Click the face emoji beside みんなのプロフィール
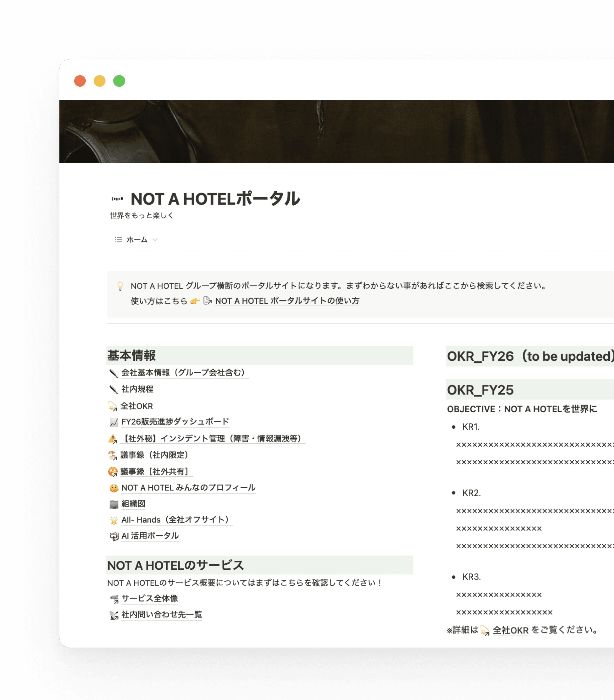This screenshot has width=614, height=700. click(113, 488)
